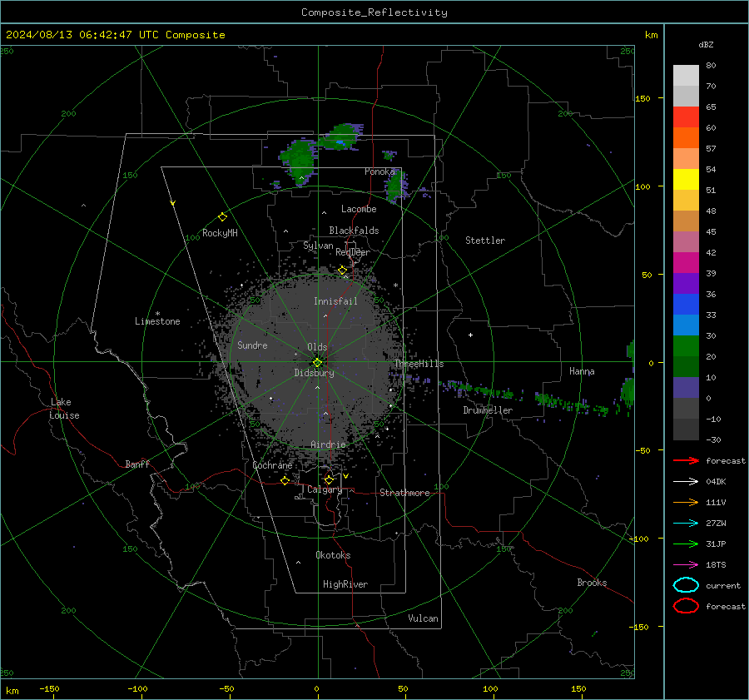Pick the purple 36-39 dBZ swatch
Screen dimensions: 749x700
point(686,283)
